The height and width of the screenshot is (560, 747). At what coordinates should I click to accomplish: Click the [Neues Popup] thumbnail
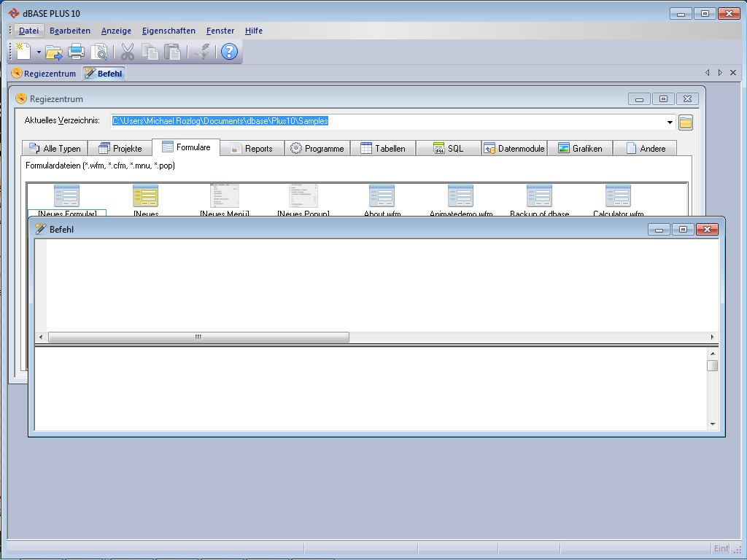point(303,195)
